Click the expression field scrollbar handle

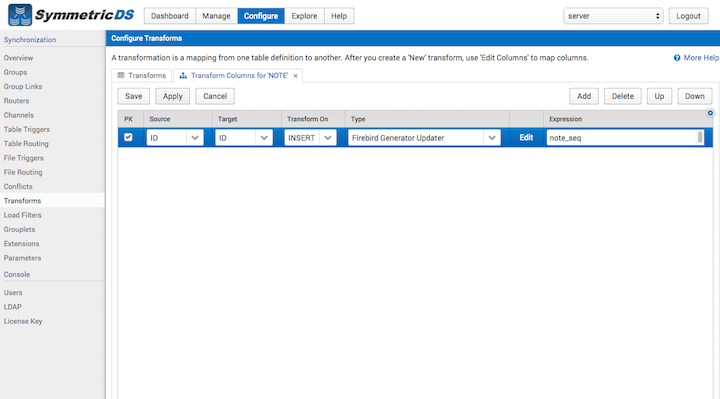click(700, 137)
